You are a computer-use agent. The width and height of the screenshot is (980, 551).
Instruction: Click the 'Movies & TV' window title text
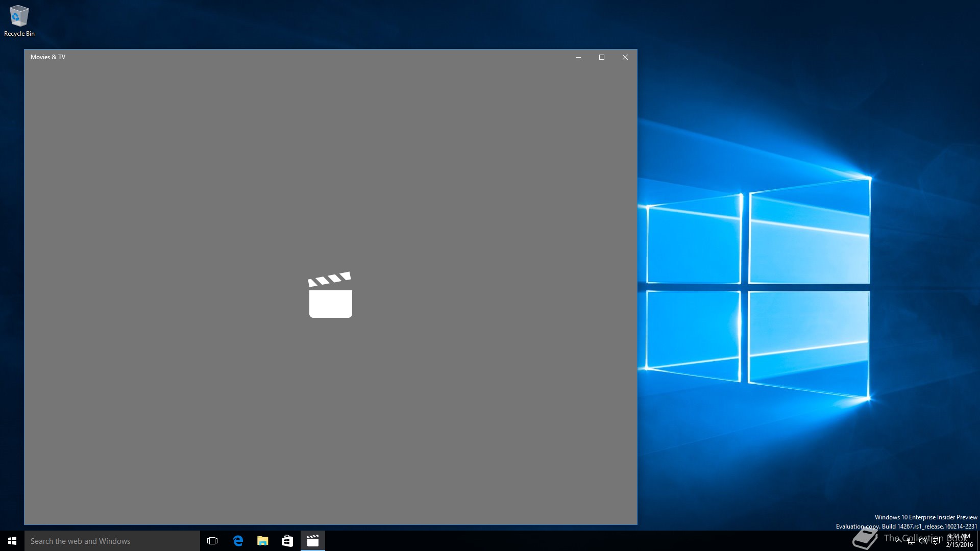point(48,57)
